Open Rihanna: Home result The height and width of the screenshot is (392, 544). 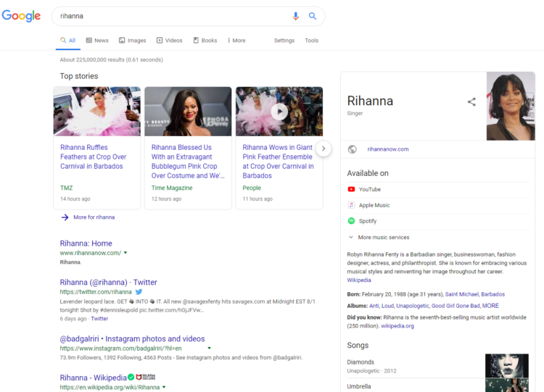[x=86, y=243]
